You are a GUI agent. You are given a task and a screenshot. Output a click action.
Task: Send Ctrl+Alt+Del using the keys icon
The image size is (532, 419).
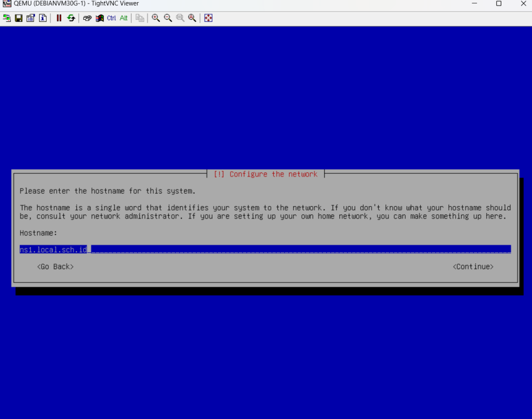(x=87, y=18)
